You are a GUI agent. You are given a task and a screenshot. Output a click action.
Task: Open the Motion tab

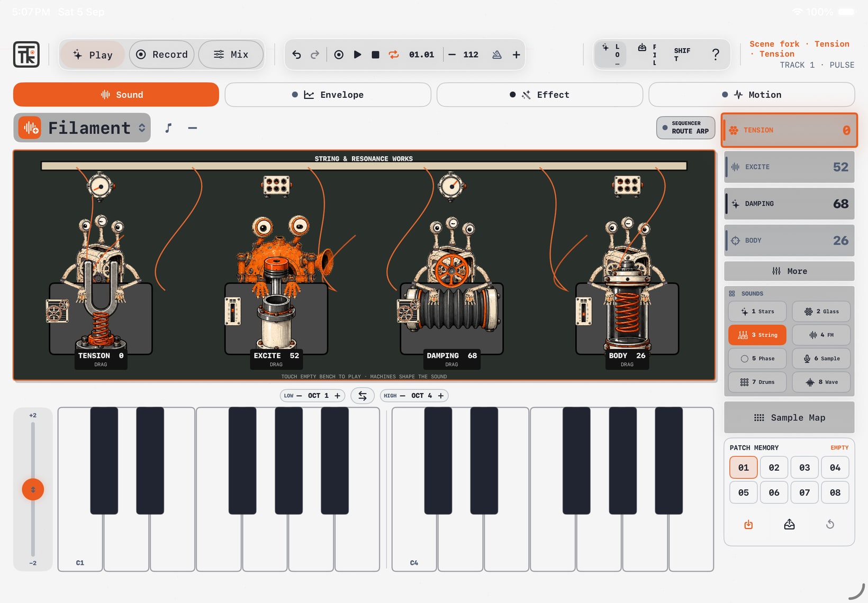(x=752, y=95)
